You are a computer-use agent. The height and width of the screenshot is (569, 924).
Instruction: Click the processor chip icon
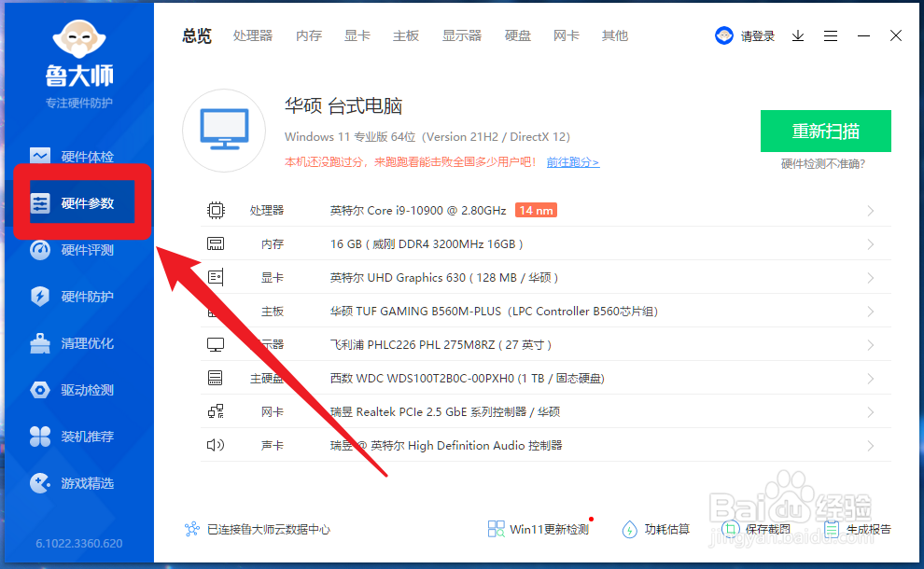(x=217, y=210)
